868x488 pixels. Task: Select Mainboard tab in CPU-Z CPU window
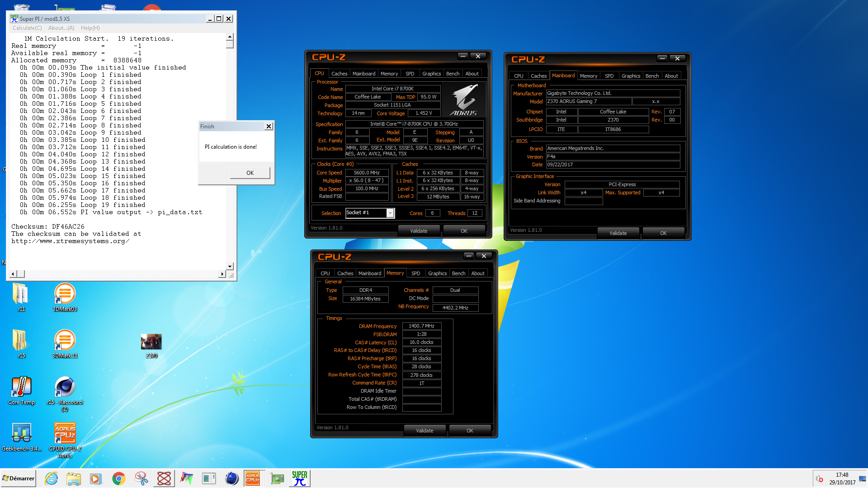364,74
